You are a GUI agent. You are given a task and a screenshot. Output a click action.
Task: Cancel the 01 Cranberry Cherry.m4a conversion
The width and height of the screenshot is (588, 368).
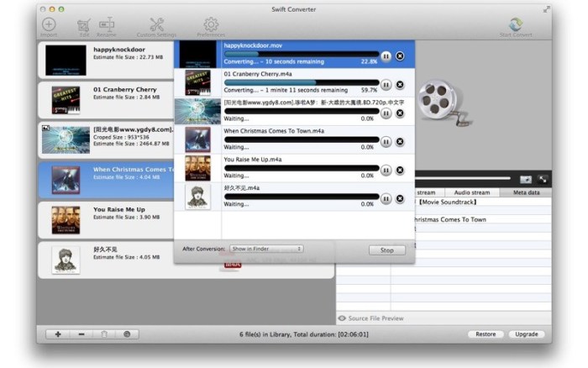tap(400, 85)
